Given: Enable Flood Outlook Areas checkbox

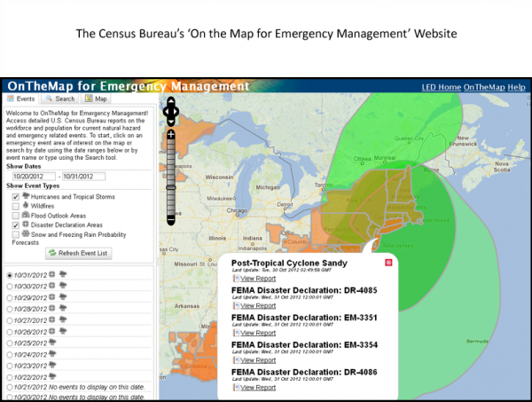Looking at the screenshot, I should pyautogui.click(x=16, y=216).
